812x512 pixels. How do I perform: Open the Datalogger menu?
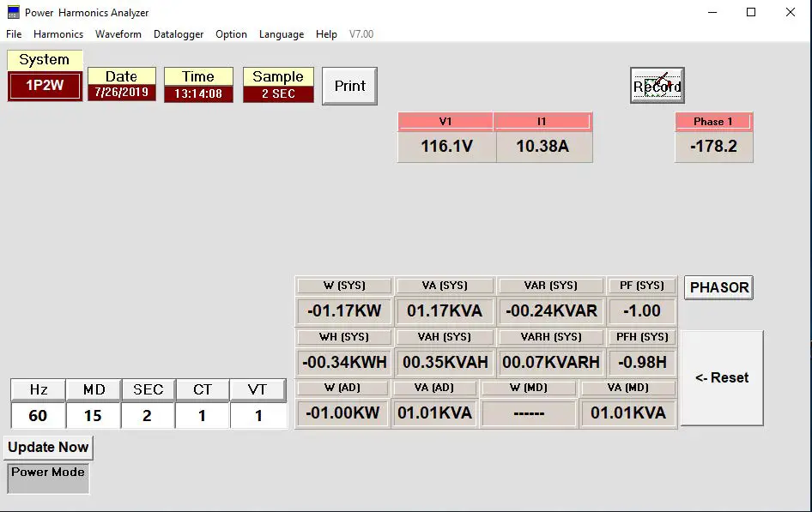point(178,34)
